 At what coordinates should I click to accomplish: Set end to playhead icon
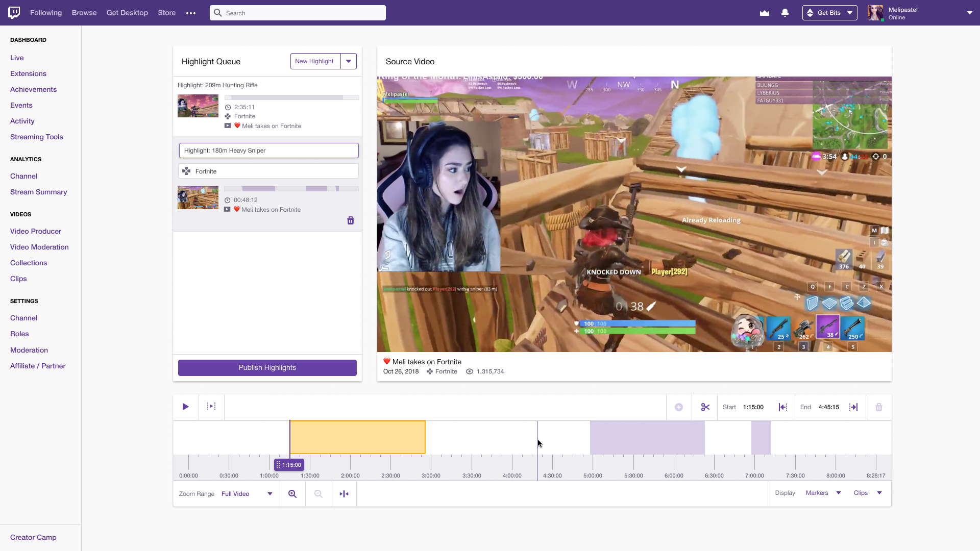point(853,407)
